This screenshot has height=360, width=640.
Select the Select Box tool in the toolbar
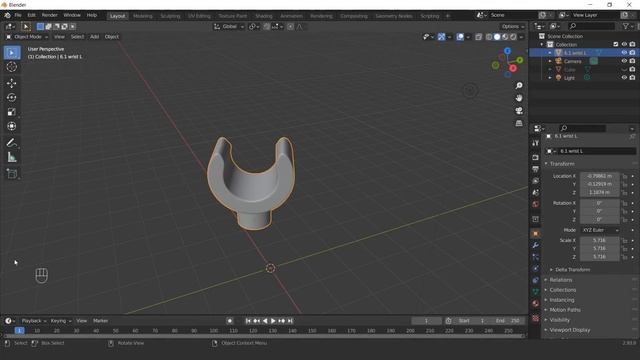[x=12, y=53]
